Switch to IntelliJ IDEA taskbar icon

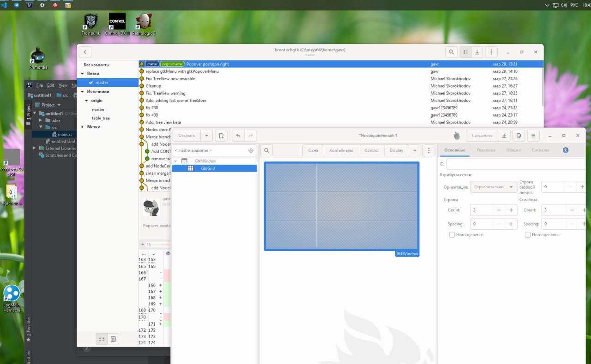pos(30,5)
